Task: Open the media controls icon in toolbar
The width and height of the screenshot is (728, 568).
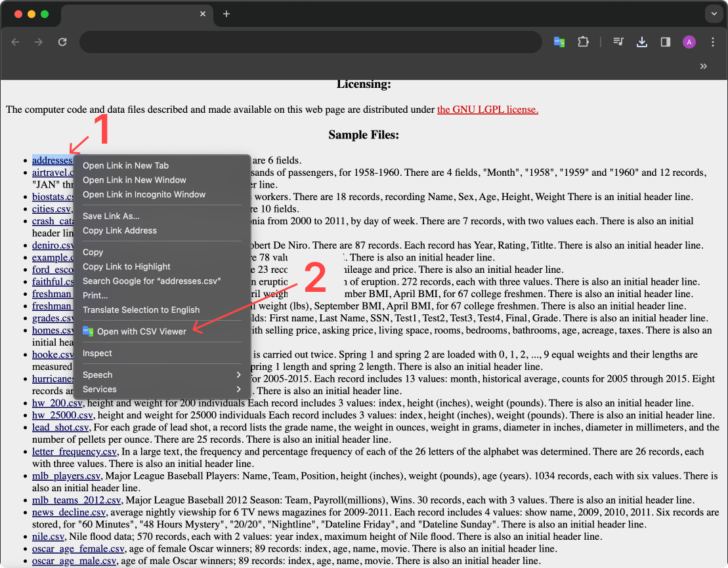Action: pos(618,41)
